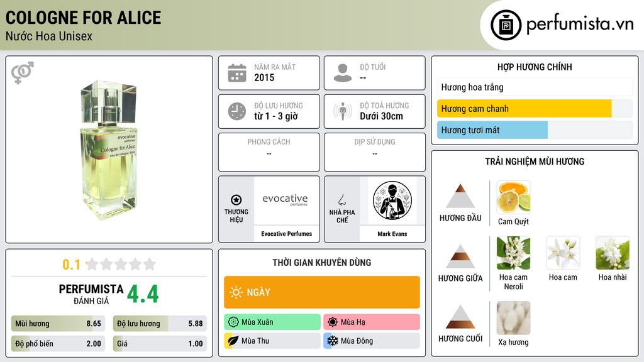This screenshot has height=362, width=644.
Task: Click the unisex gender symbol icon
Action: tap(22, 73)
